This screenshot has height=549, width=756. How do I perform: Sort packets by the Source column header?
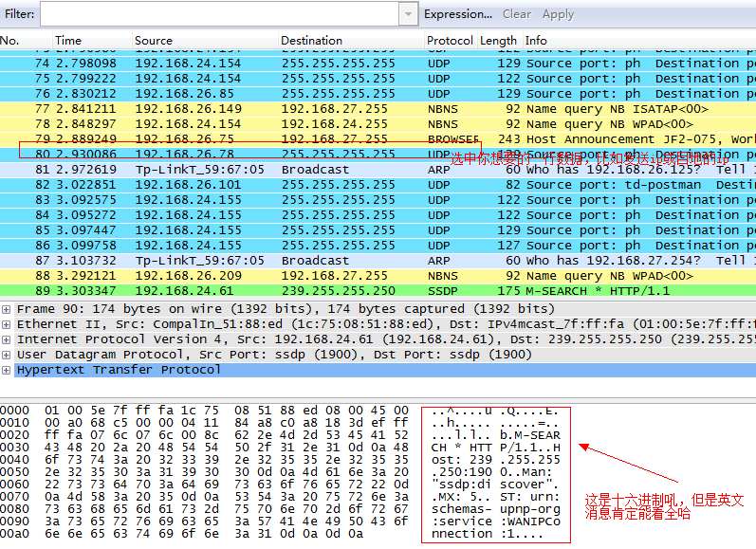coord(205,41)
